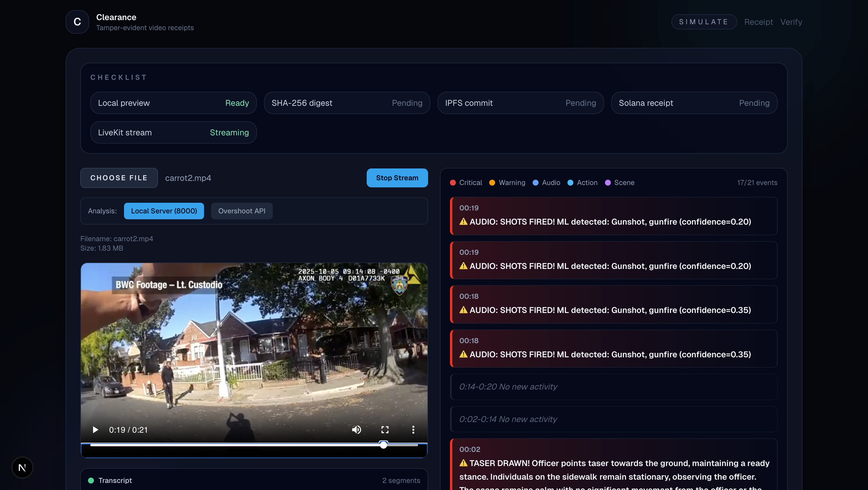Enter fullscreen mode on the video
The height and width of the screenshot is (490, 868).
point(385,430)
